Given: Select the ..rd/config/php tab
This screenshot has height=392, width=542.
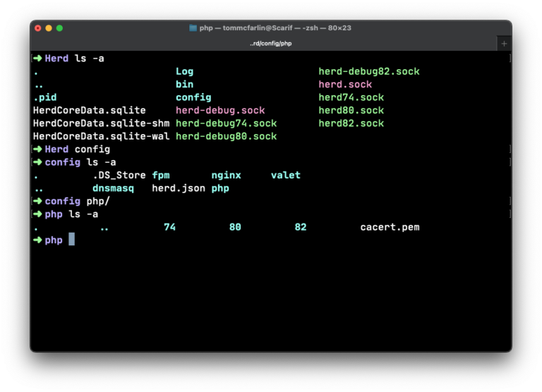Looking at the screenshot, I should [x=271, y=44].
